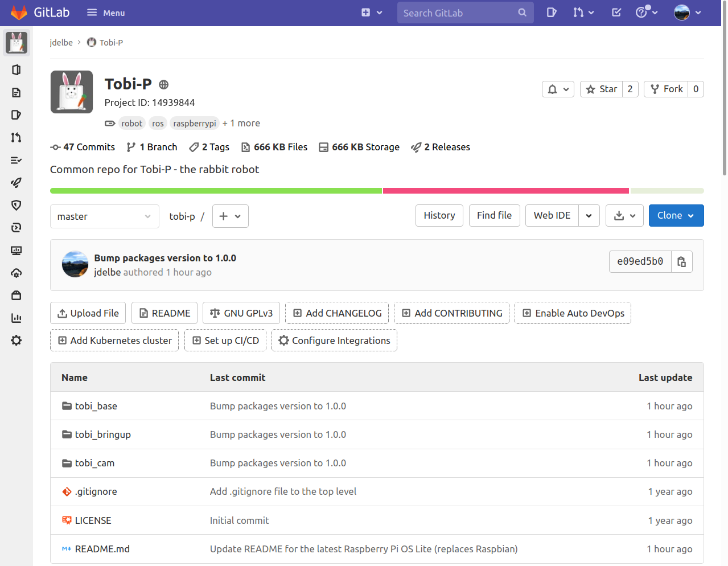Click pale segment of languages bar
Viewport: 728px width, 566px height.
tap(667, 191)
